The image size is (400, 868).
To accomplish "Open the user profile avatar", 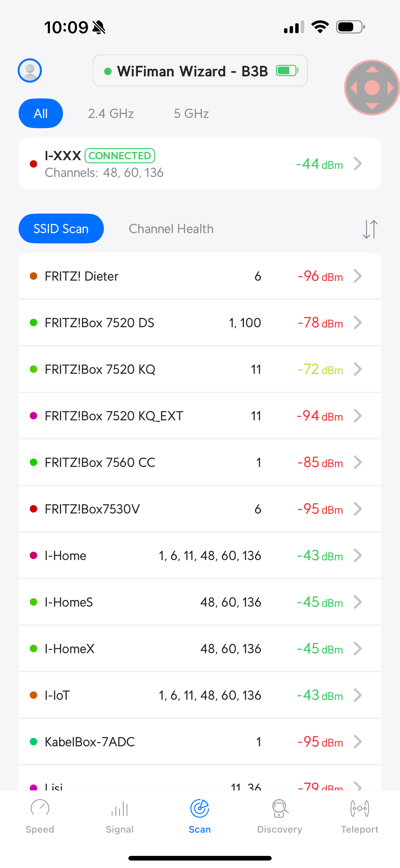I will tap(29, 70).
